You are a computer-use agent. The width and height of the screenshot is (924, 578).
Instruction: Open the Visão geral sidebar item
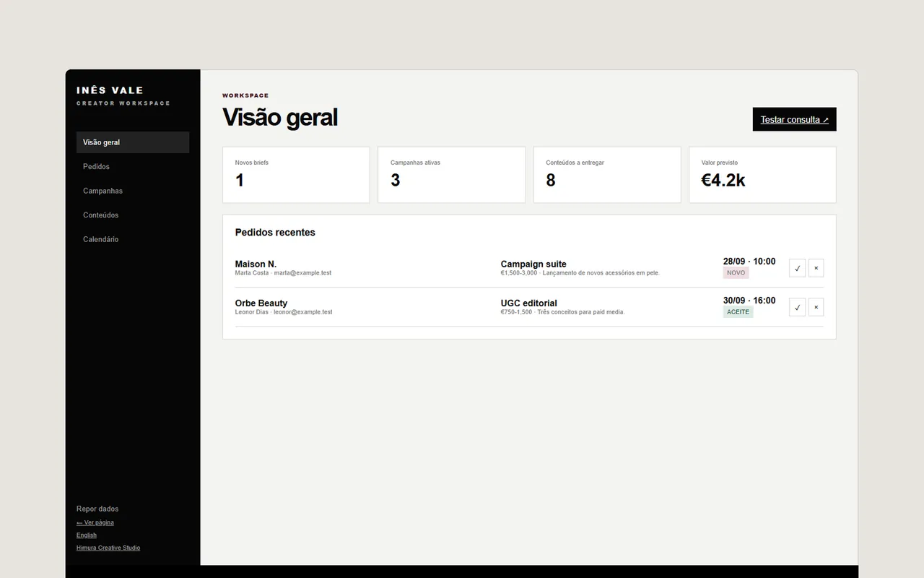(133, 142)
